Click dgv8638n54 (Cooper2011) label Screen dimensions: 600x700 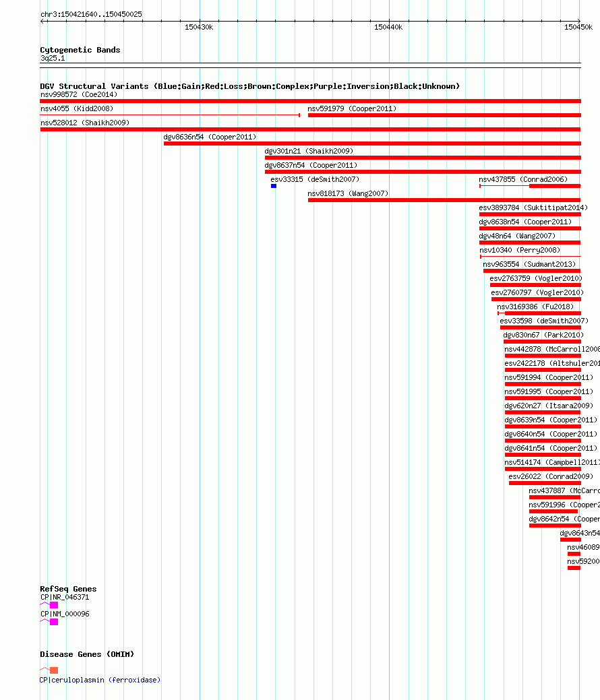[x=525, y=222]
